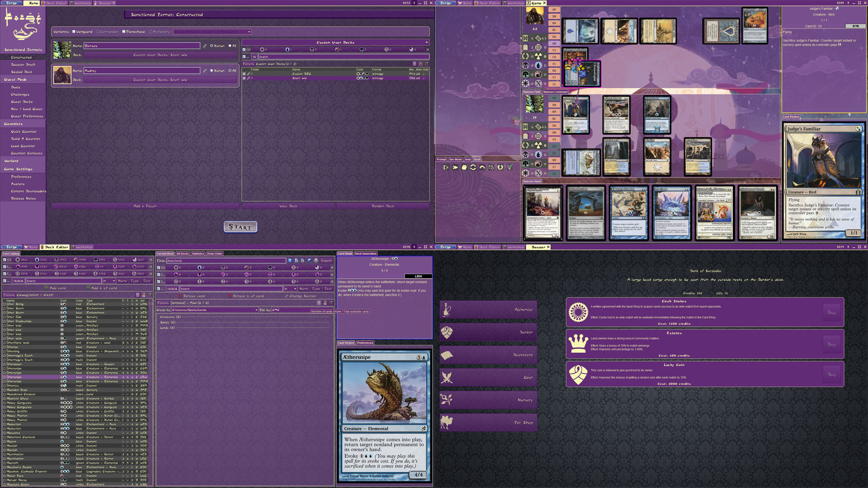Viewport: 868px width, 488px height.
Task: Click the white mana color filter in deck editor
Action: [x=176, y=267]
